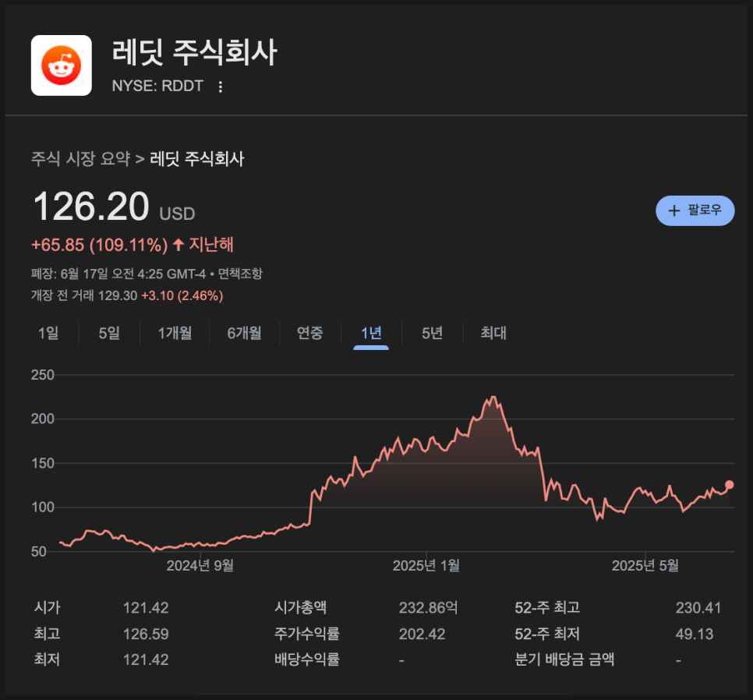753x700 pixels.
Task: Click the 팔로우 follow button
Action: tap(695, 210)
